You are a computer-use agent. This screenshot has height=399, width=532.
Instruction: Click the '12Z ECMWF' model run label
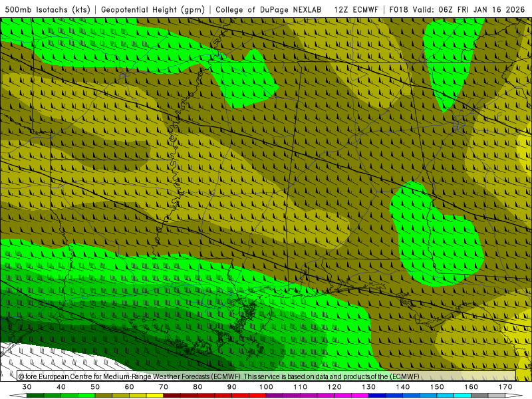(356, 10)
